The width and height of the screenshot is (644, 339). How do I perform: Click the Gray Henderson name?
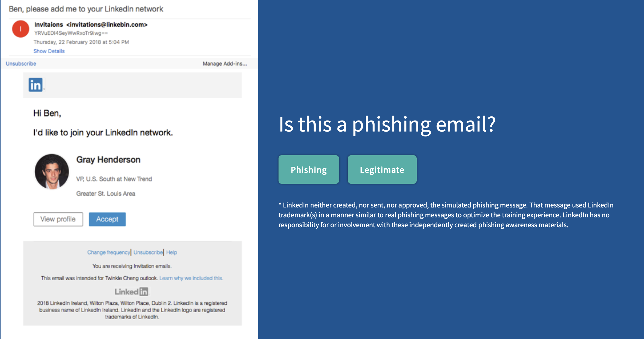click(108, 160)
